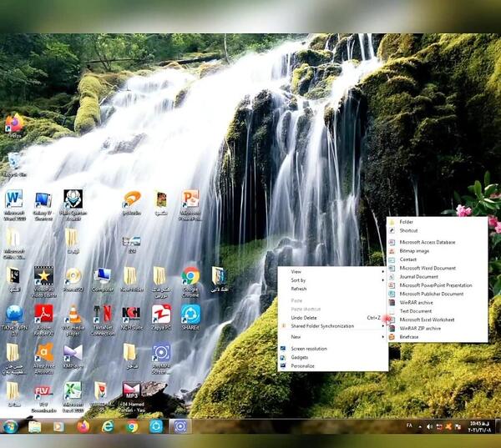Image resolution: width=501 pixels, height=448 pixels.
Task: Open SHAREit desktop shortcut
Action: [190, 317]
